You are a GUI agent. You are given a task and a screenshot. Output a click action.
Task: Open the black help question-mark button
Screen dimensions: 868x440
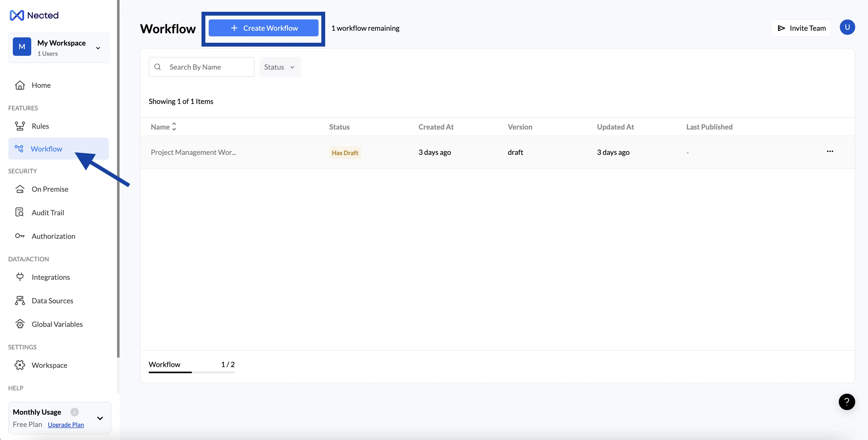click(x=846, y=402)
